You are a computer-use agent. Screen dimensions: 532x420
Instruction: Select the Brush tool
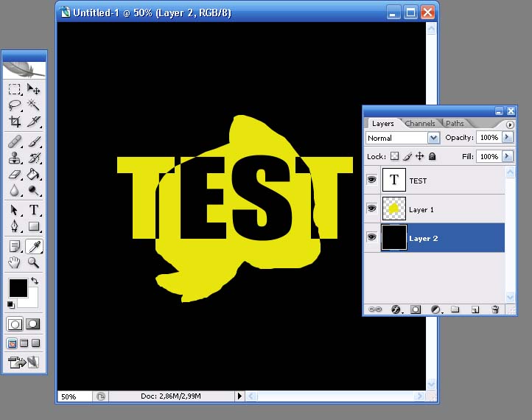click(34, 141)
